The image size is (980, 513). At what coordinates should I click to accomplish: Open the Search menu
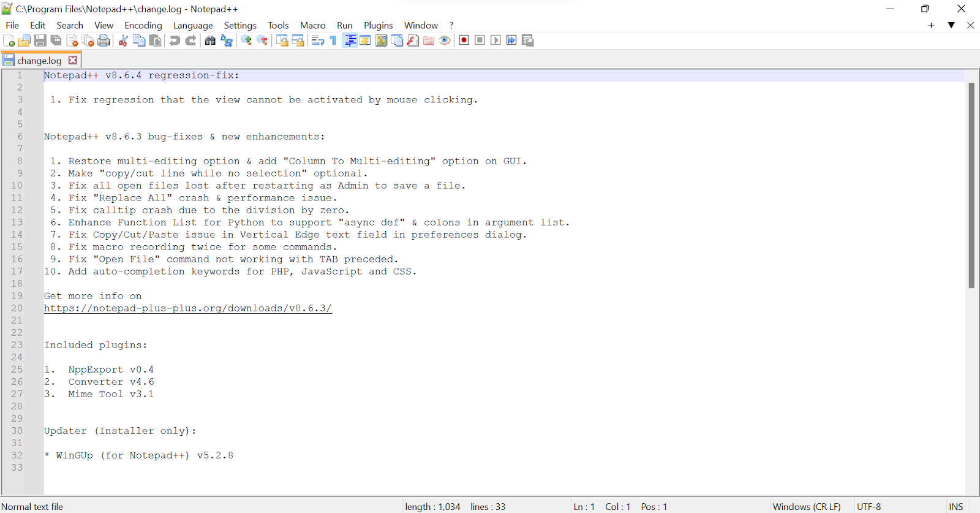70,25
